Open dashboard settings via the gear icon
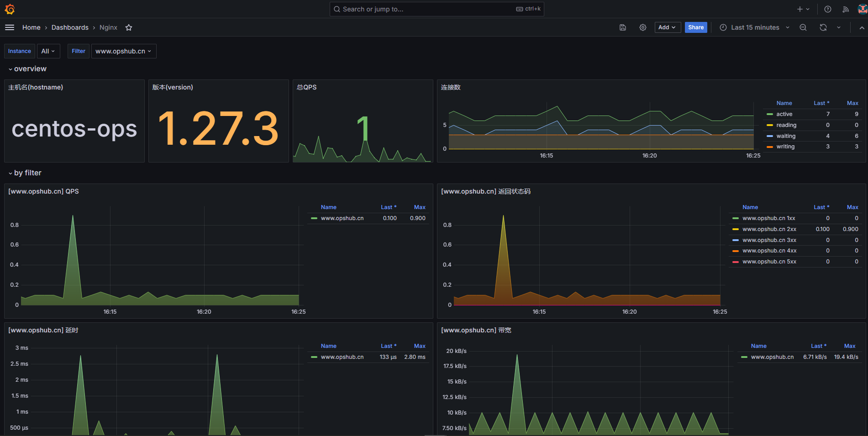This screenshot has height=436, width=868. [643, 27]
